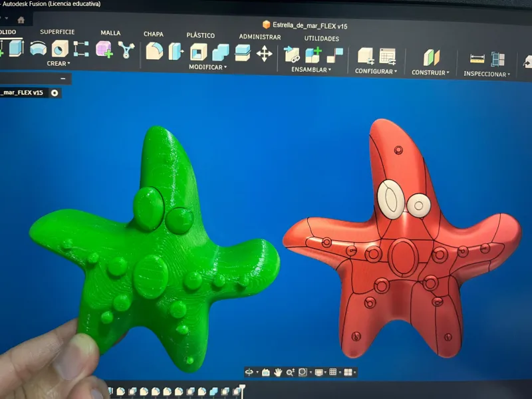The image size is (532, 399).
Task: Select the Press Pull tool icon
Action: tap(176, 52)
